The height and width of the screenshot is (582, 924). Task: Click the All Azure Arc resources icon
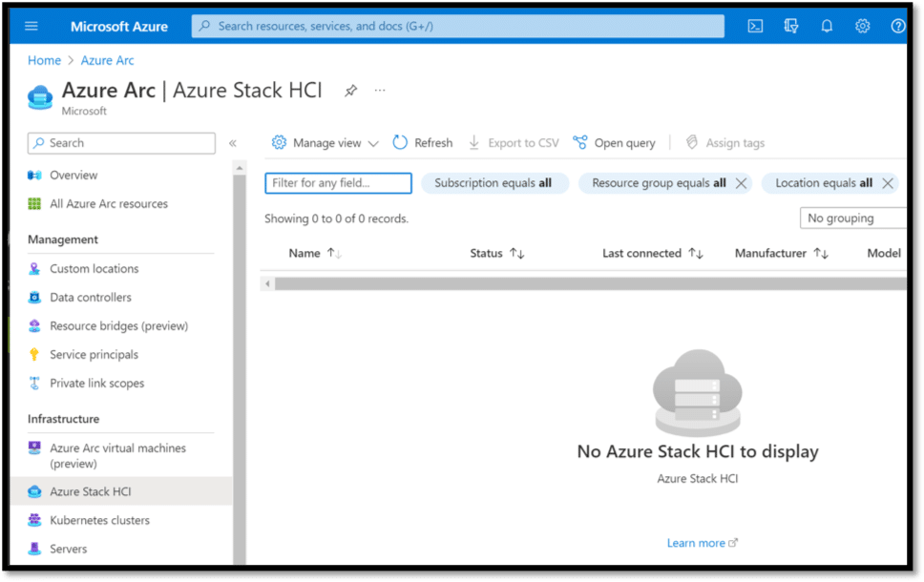click(x=34, y=204)
